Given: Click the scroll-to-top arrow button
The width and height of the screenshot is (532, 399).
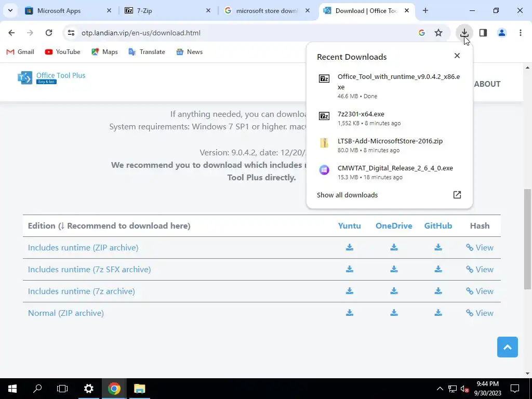Looking at the screenshot, I should [507, 347].
